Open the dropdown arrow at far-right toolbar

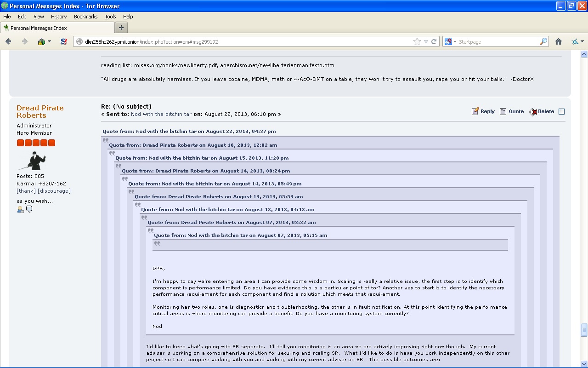click(582, 41)
